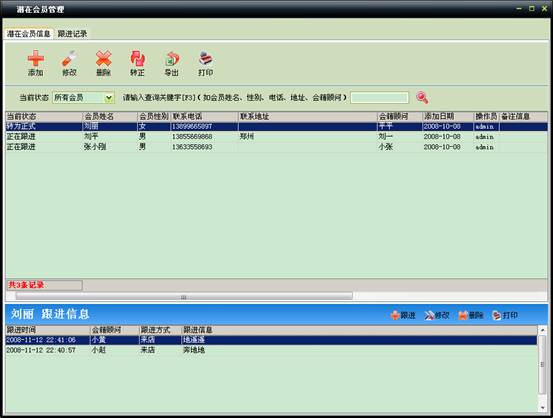Click the red plus 添加 icon
Screen dimensions: 553x418
[36, 59]
